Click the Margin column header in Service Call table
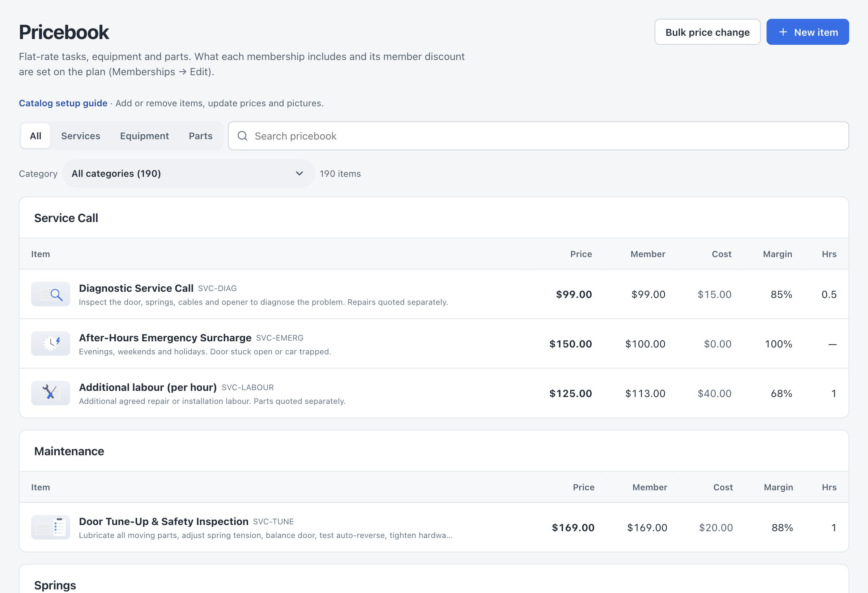Screen dimensions: 868x593 click(777, 254)
